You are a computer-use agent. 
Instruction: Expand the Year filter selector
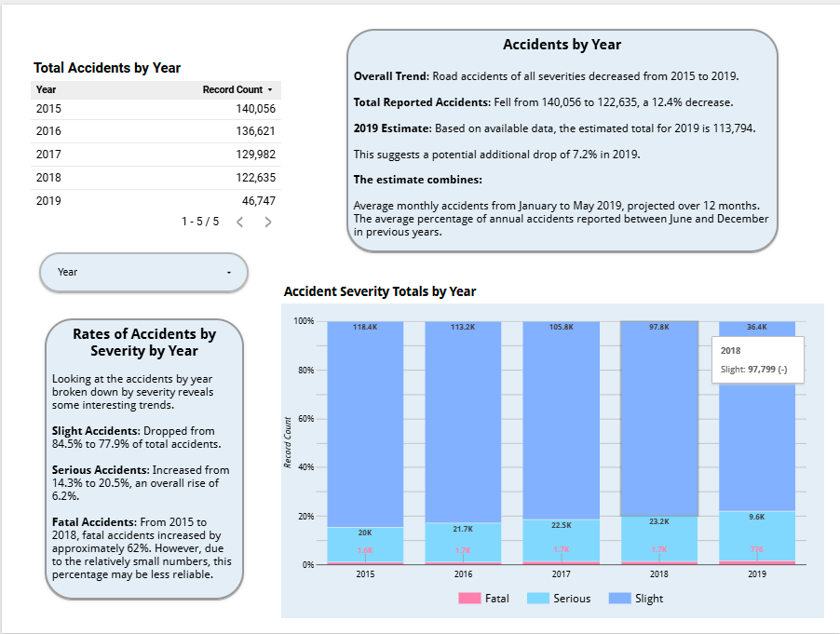click(142, 272)
